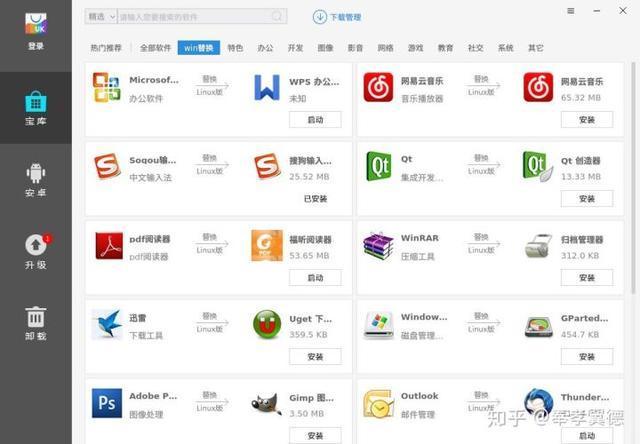This screenshot has width=640, height=444.
Task: Click the 归档管理器 icon
Action: click(x=538, y=246)
